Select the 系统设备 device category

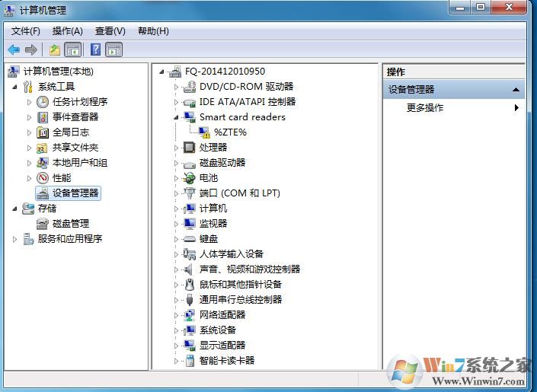218,330
